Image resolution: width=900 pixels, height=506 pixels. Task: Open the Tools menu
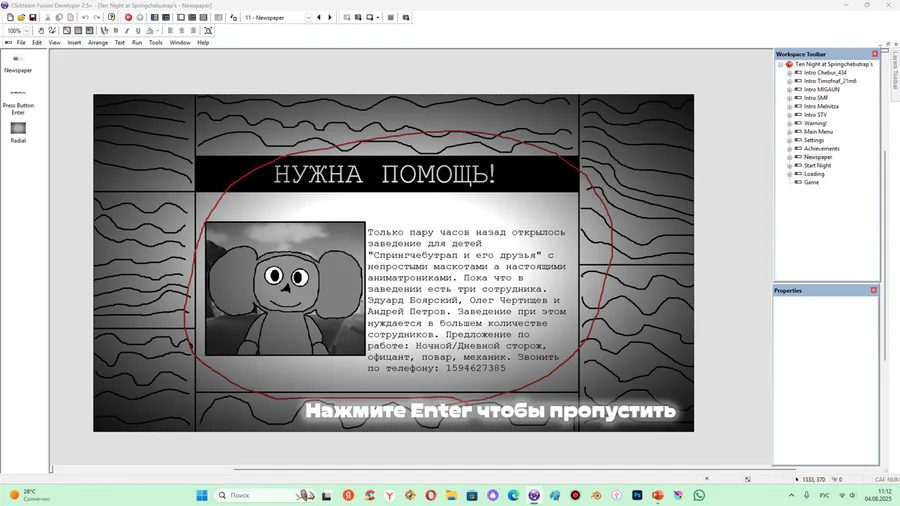[156, 42]
